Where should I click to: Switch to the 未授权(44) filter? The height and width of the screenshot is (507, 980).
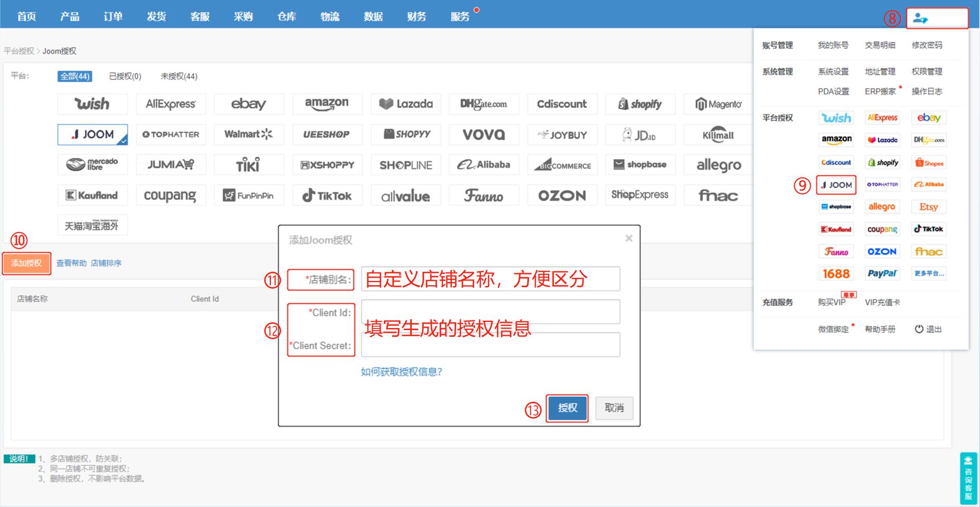pyautogui.click(x=178, y=76)
